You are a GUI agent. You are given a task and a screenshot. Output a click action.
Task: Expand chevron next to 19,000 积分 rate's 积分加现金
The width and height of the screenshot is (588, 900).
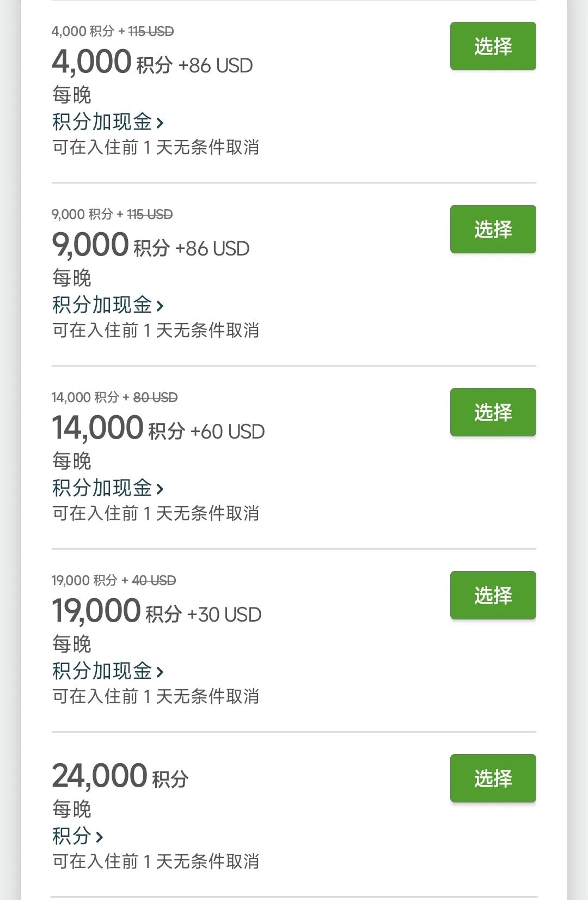point(160,672)
